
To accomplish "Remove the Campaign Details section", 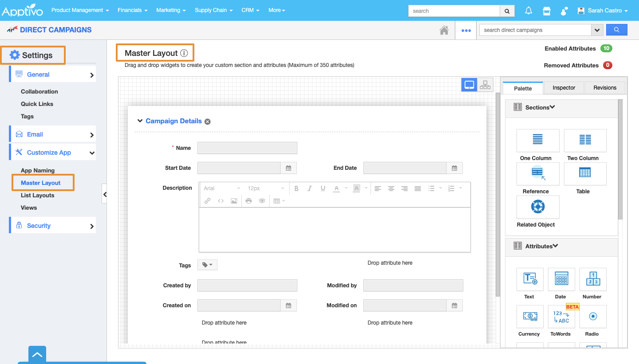I will [208, 121].
